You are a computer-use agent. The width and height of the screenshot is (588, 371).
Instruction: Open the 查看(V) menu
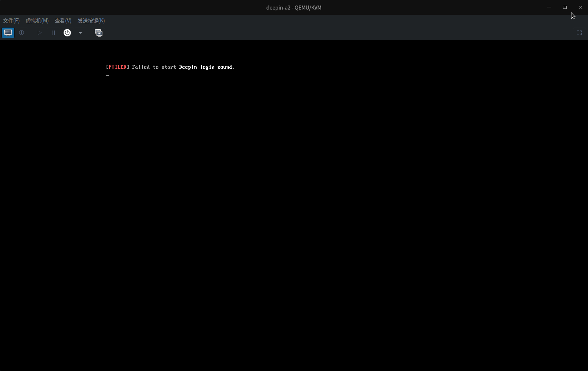(63, 21)
